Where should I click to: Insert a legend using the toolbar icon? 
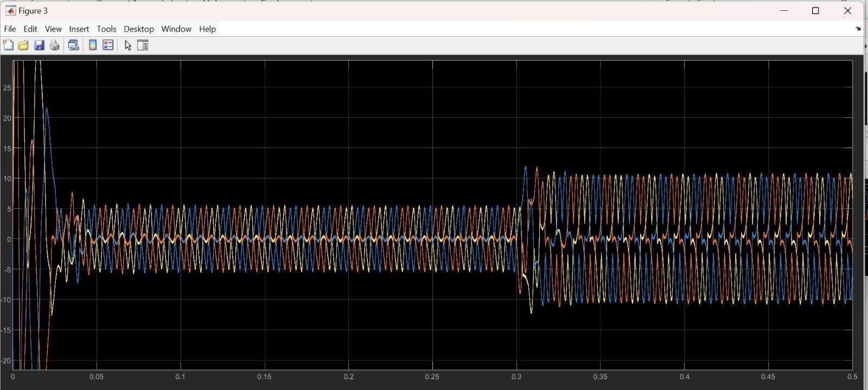coord(108,46)
